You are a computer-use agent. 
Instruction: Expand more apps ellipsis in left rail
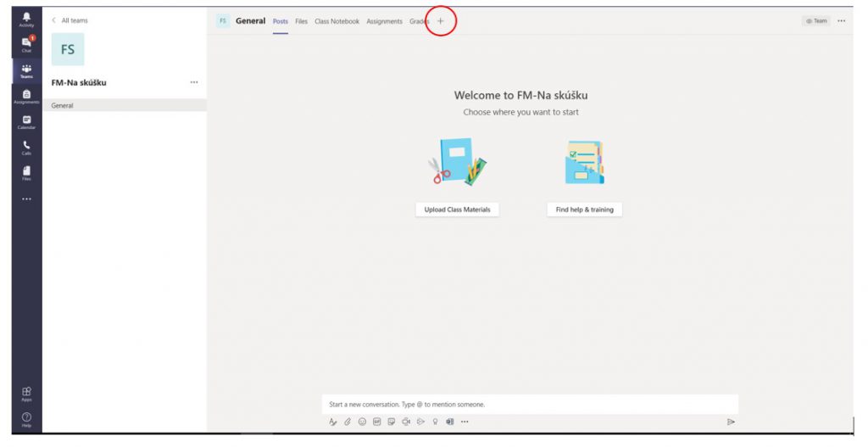26,199
